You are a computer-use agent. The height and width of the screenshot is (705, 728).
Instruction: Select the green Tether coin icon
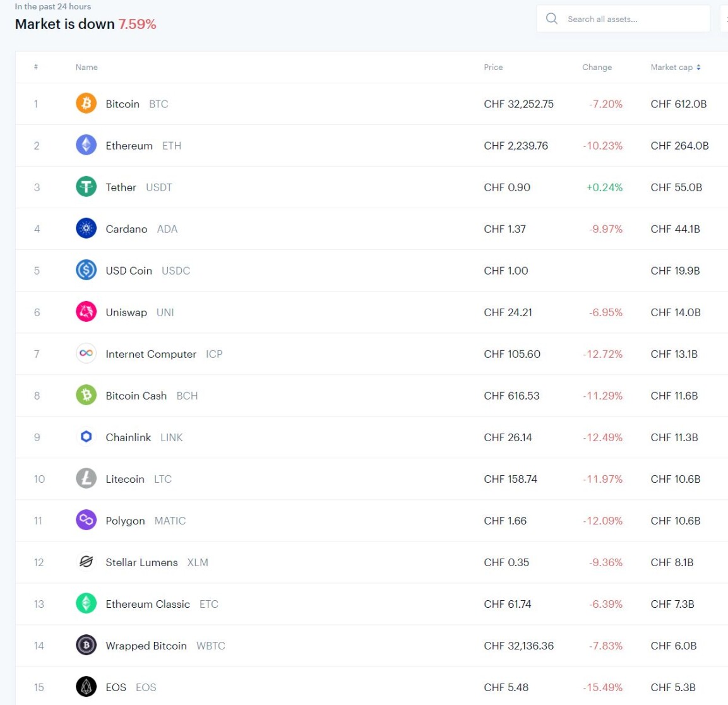pos(86,187)
